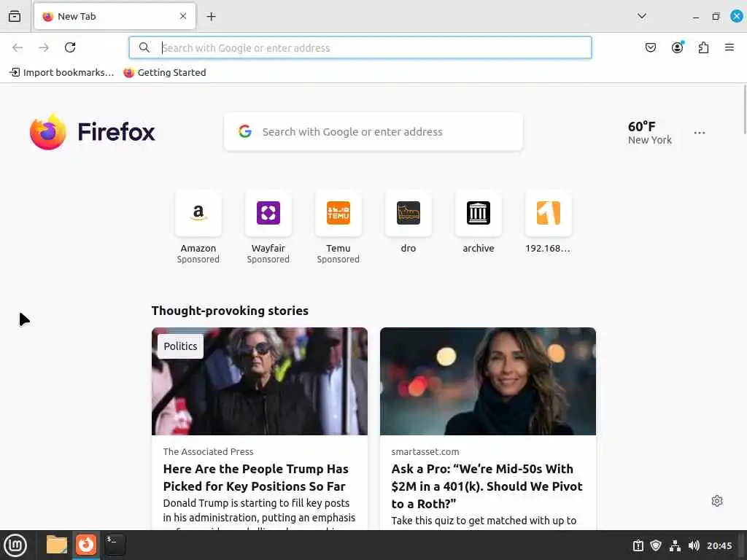Launch the Terminal from the taskbar
The image size is (747, 560).
point(115,545)
